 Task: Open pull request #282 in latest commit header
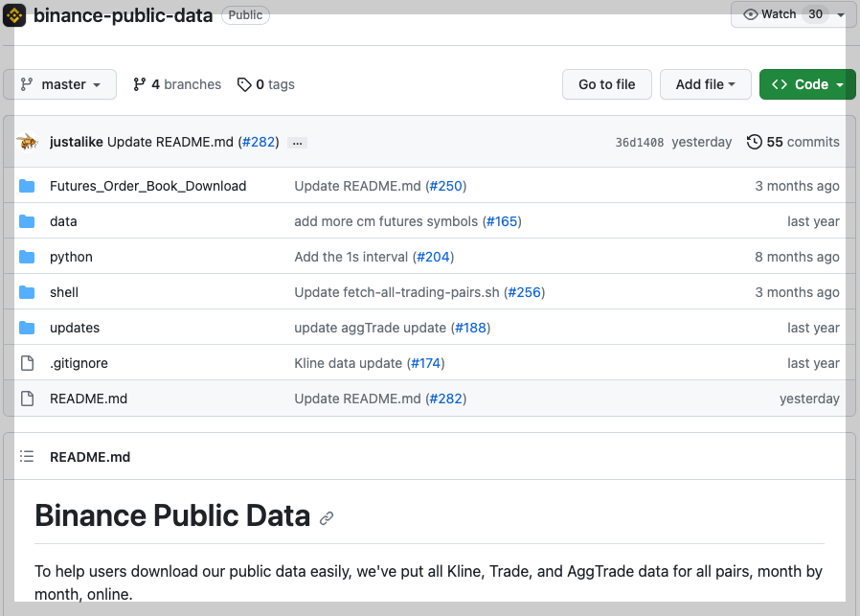click(259, 142)
